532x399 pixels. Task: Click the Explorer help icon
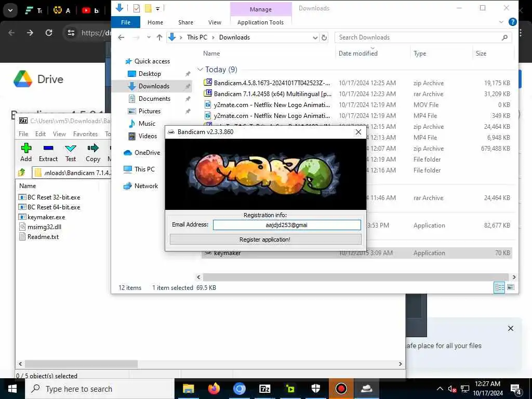[x=513, y=22]
